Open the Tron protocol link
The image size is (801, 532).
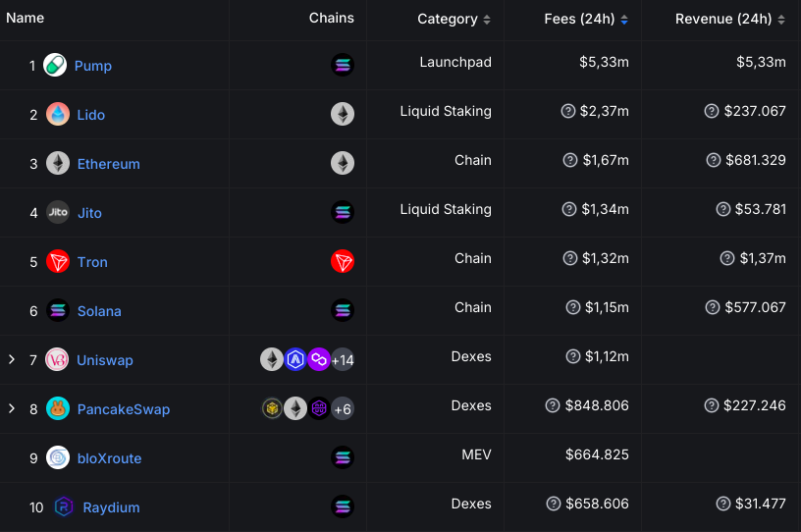point(92,262)
